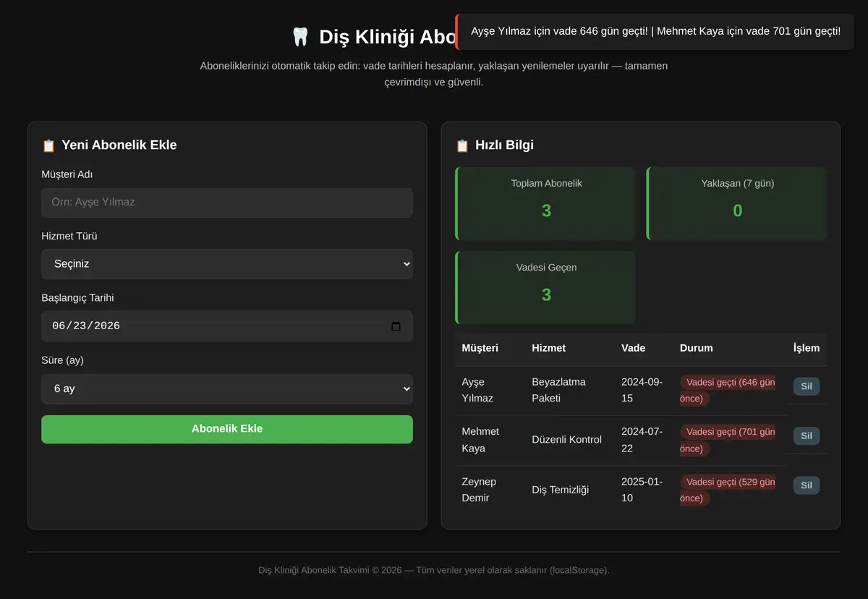Focus the Müşteri Adı input field

tap(227, 203)
